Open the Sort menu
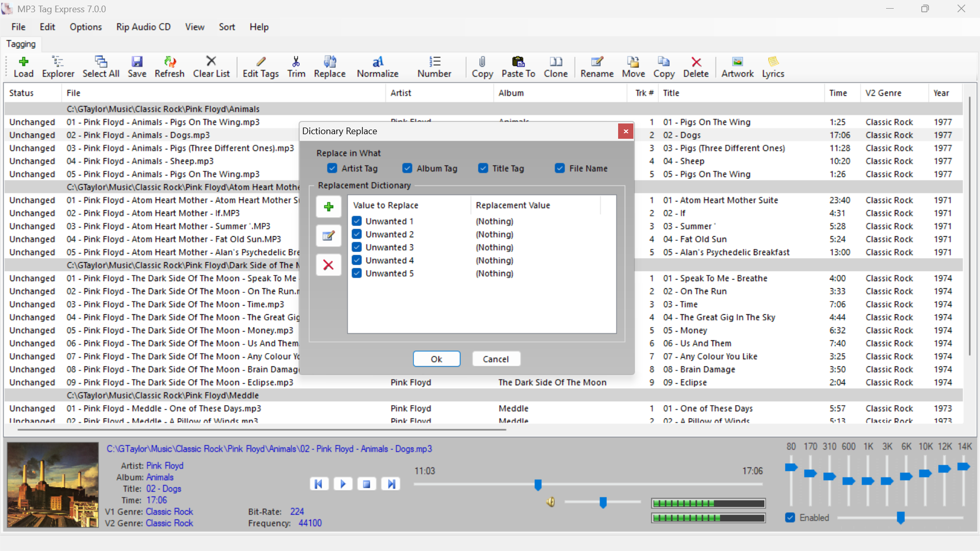 (x=227, y=27)
